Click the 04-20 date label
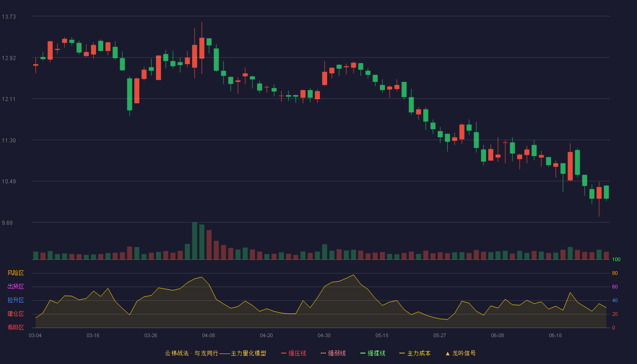 point(266,335)
